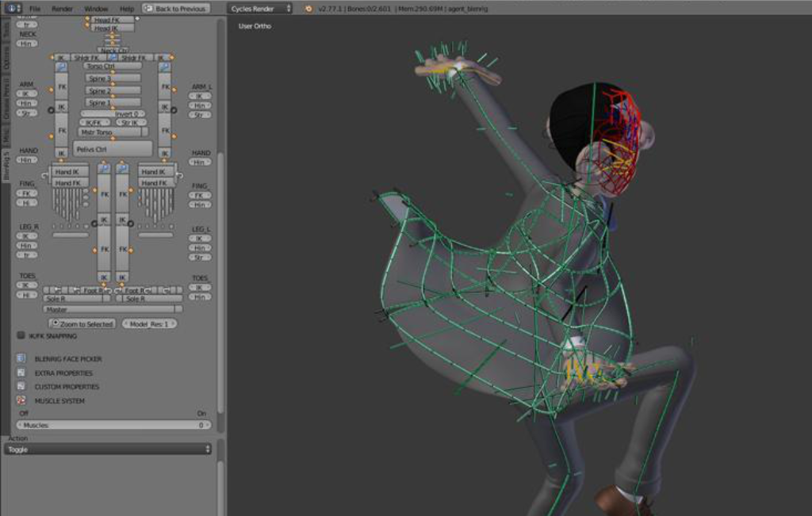Select the Pelvis Ctrl bone button
Viewport: 812px width, 516px height.
tap(112, 149)
